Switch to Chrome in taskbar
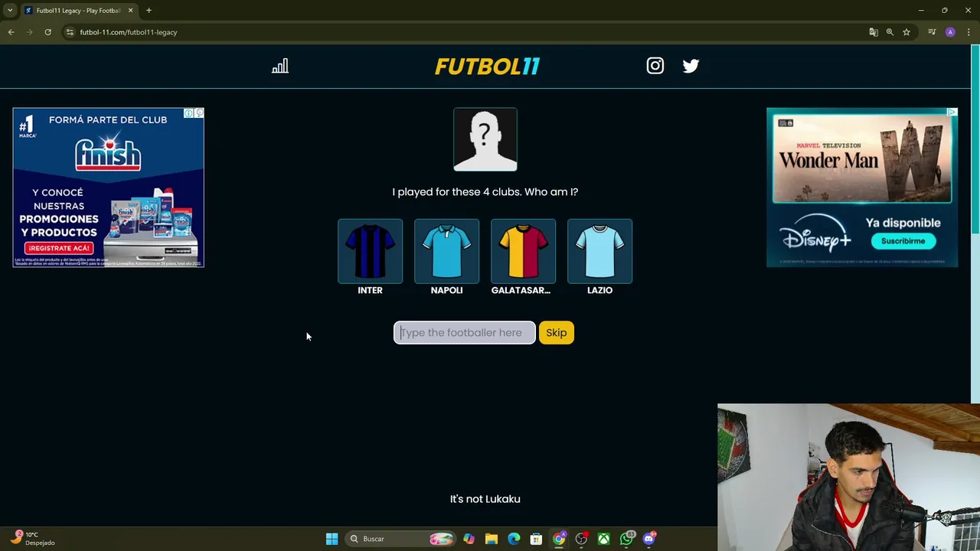 [x=559, y=539]
